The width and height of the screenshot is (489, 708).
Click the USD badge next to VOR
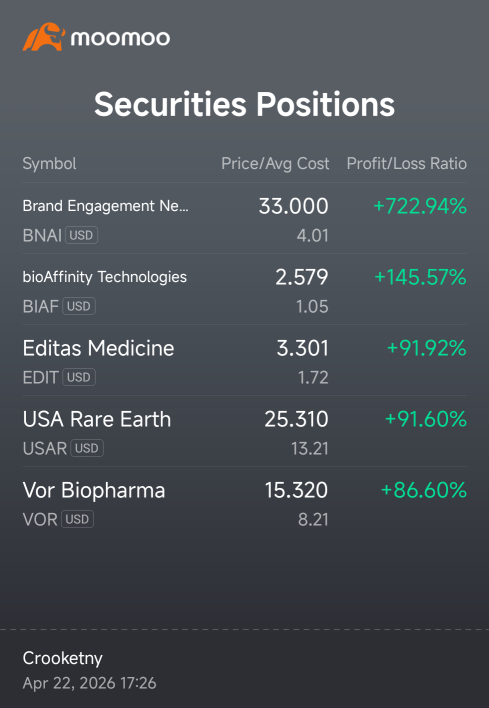tap(77, 519)
